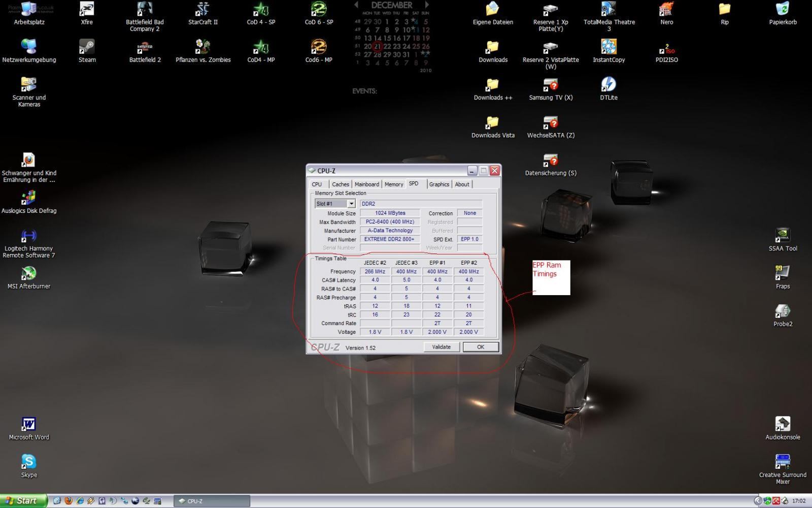Open the CoD 4 - SP shortcut

[261, 14]
